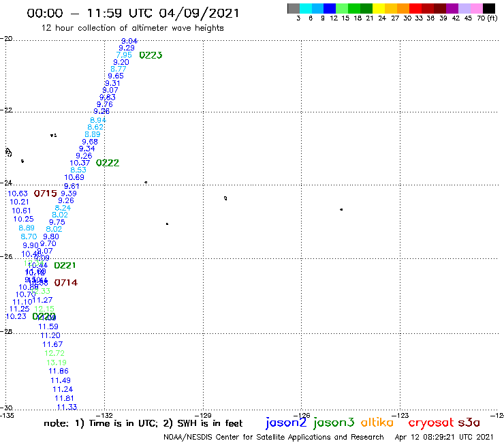Select the 9.80 wave height value
504x443 pixels.
tap(51, 236)
